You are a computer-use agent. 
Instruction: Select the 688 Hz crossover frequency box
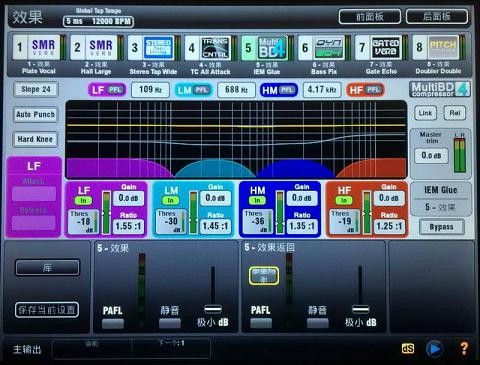tap(236, 90)
